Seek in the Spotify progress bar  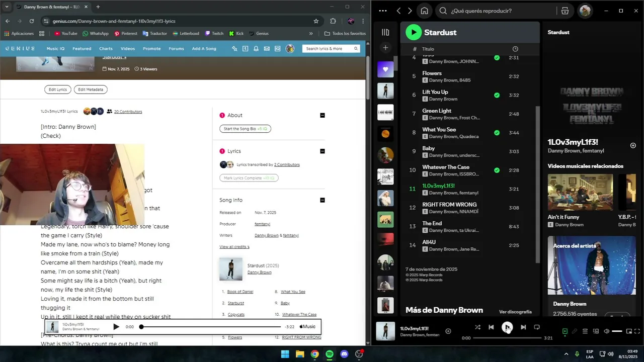click(x=507, y=338)
